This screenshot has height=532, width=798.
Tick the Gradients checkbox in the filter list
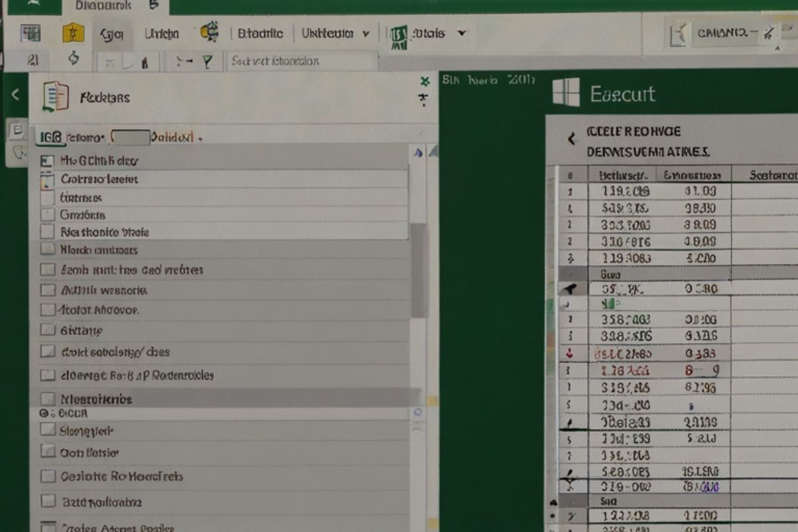[x=47, y=214]
